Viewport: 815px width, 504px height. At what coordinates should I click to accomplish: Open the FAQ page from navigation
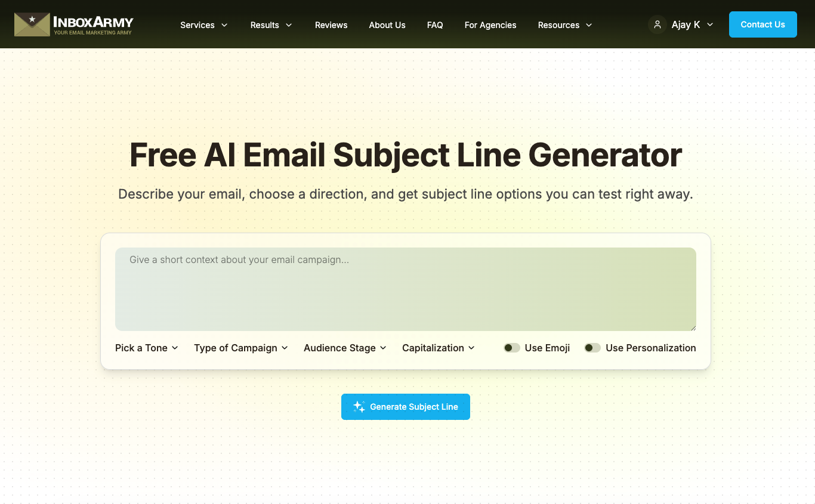435,25
